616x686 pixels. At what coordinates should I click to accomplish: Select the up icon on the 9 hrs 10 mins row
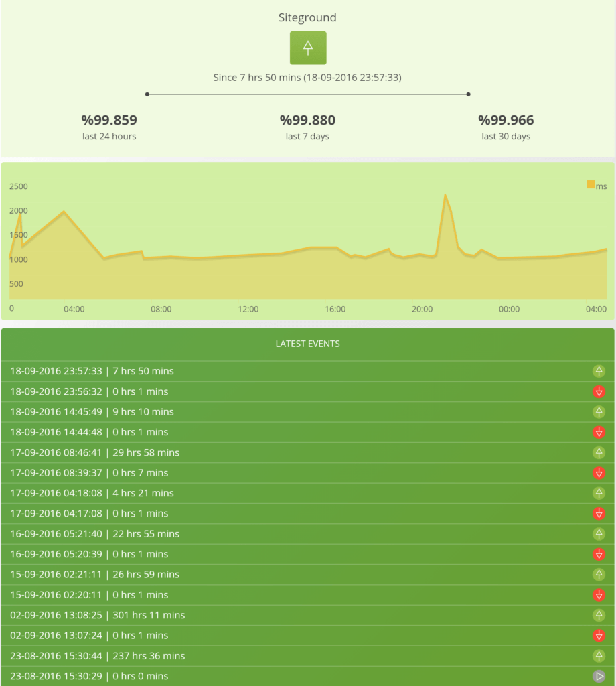pyautogui.click(x=599, y=412)
